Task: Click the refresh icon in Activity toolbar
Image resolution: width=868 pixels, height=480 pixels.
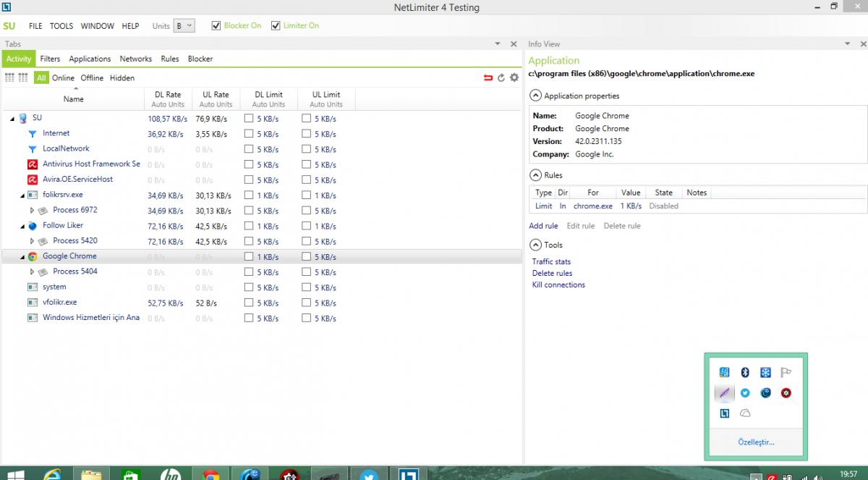Action: pos(501,77)
